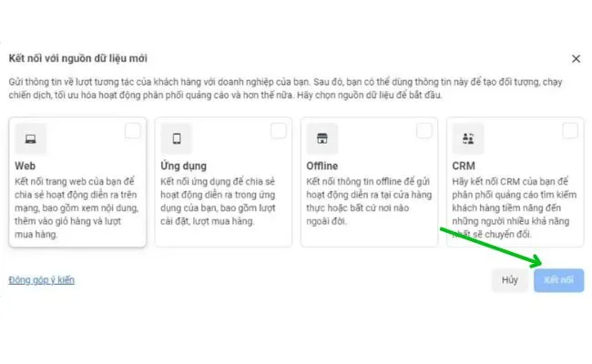The width and height of the screenshot is (592, 364).
Task: Click the phone icon on the Ứng dụng card
Action: click(x=176, y=139)
